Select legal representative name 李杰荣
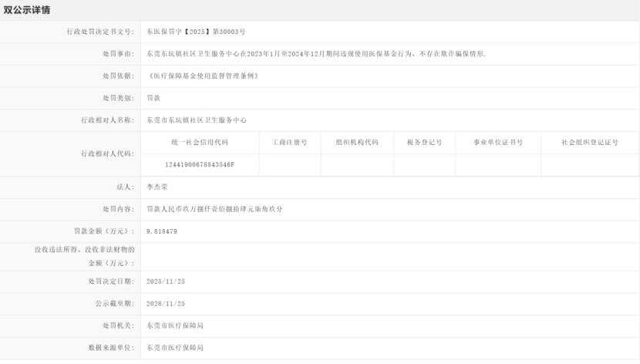This screenshot has height=364, width=640. tap(157, 187)
